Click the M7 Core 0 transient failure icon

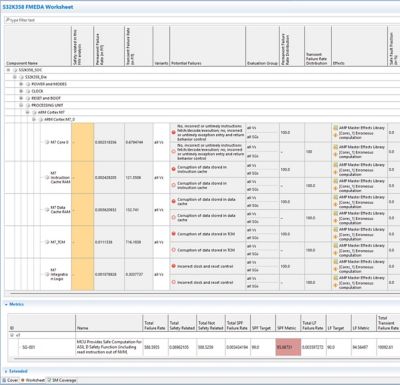tap(173, 152)
